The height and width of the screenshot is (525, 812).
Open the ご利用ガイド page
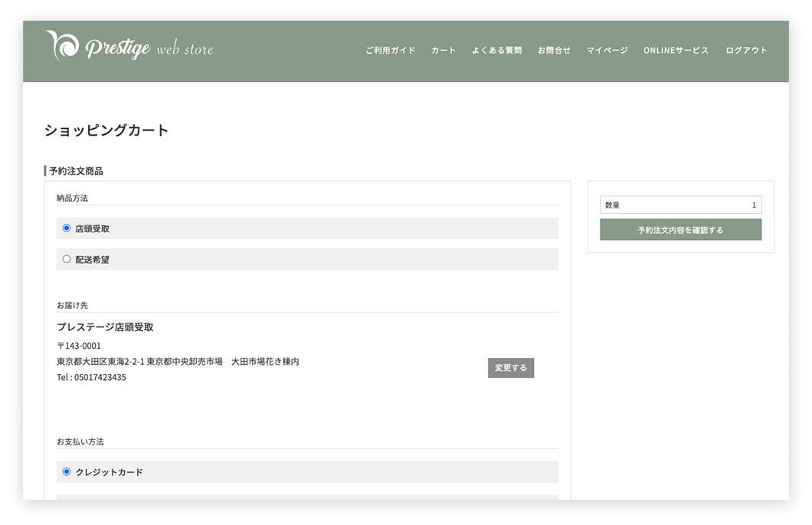pyautogui.click(x=390, y=51)
